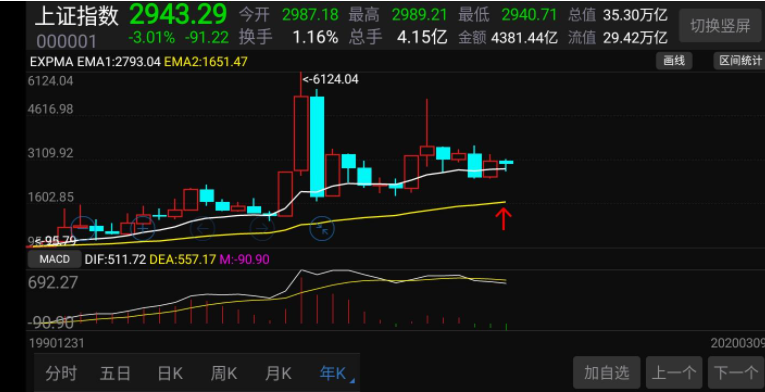Click the total market value 35.30万亿

[x=635, y=16]
